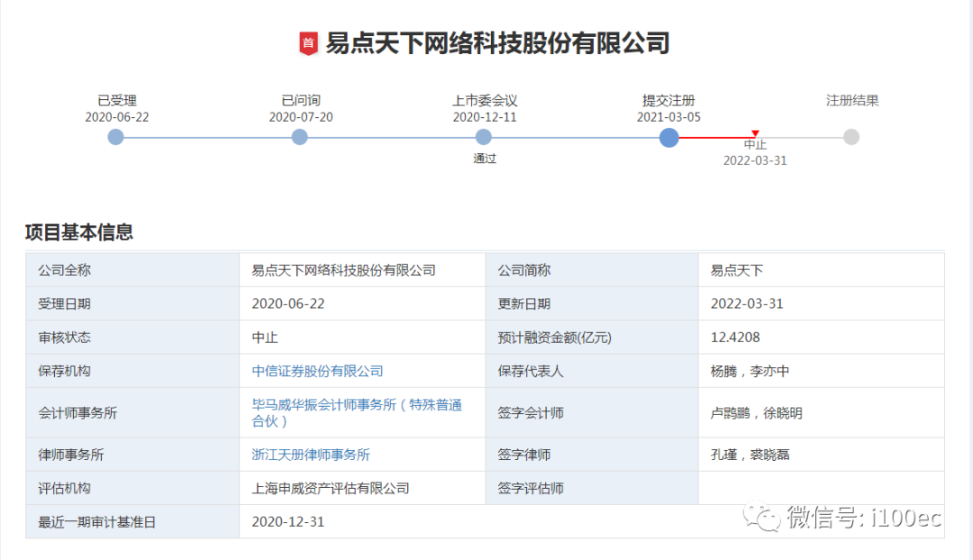Click the 2020-12-11 date under 上市委会议
Image resolution: width=973 pixels, height=560 pixels.
tap(485, 117)
